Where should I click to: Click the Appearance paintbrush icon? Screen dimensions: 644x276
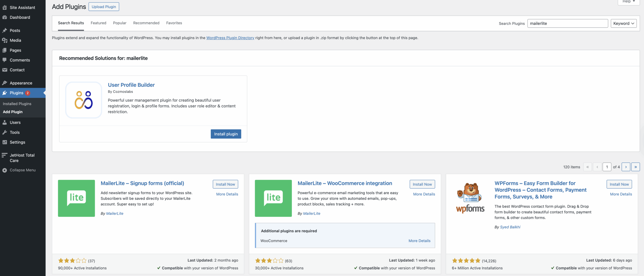point(5,83)
